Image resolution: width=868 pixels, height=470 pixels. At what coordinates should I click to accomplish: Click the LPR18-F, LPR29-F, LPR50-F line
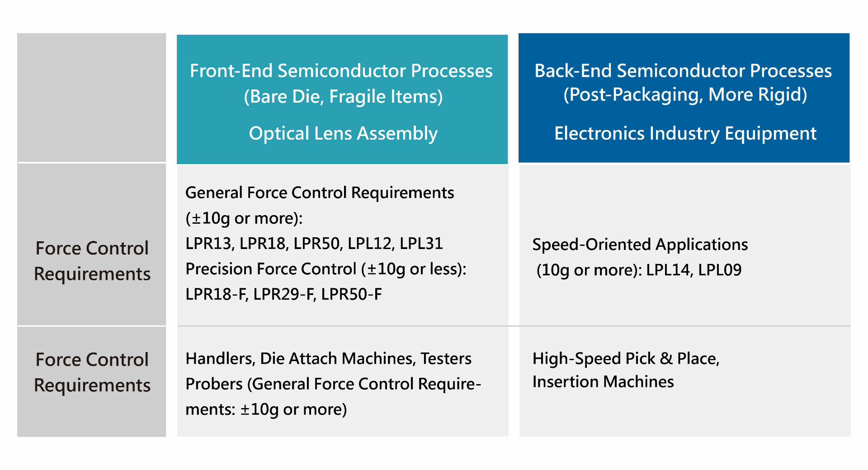[x=283, y=294]
